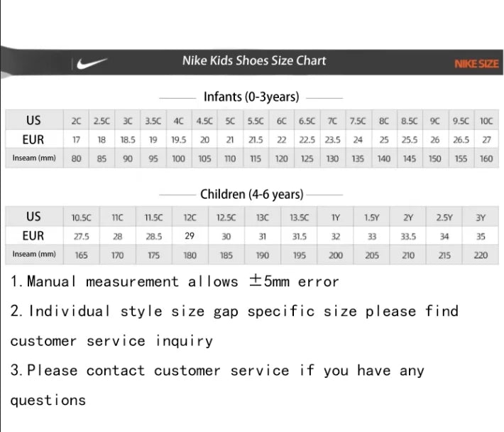Viewport: 504px width, 432px height.
Task: Click inseam value '200' cell
Action: point(335,255)
